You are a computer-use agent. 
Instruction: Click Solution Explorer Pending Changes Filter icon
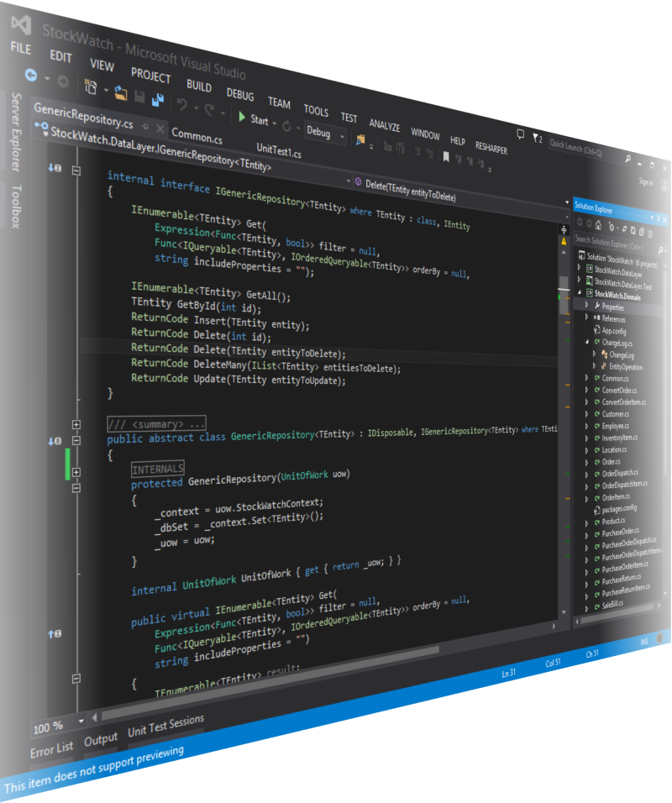click(x=611, y=227)
